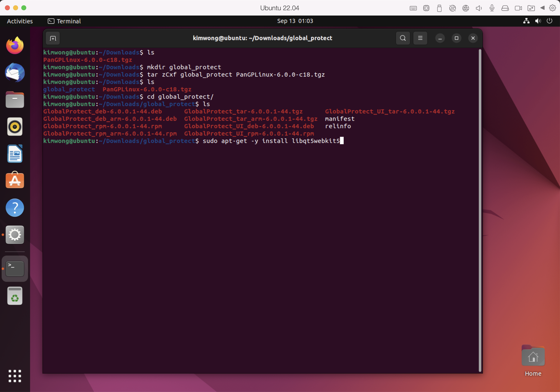
Task: Click the Ubuntu 22.04 VM title
Action: tap(280, 8)
